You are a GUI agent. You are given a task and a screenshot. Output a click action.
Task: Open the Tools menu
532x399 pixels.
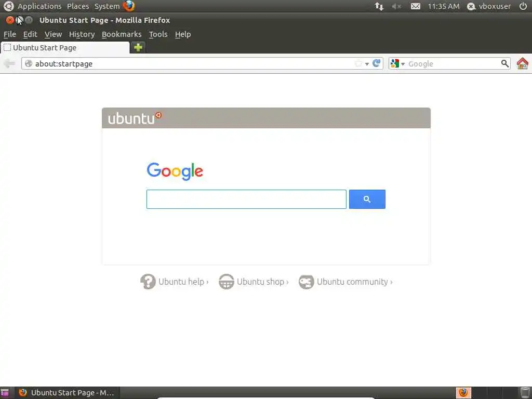tap(158, 34)
